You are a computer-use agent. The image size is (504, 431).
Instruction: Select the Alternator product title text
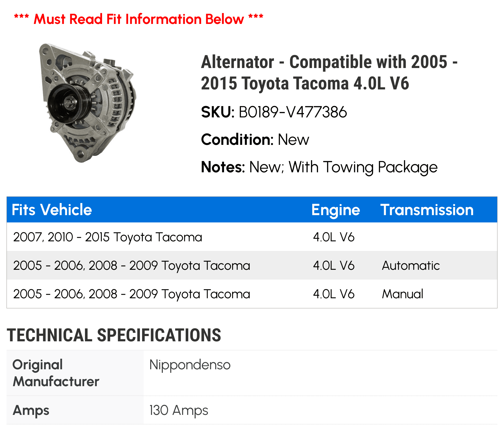[x=329, y=72]
